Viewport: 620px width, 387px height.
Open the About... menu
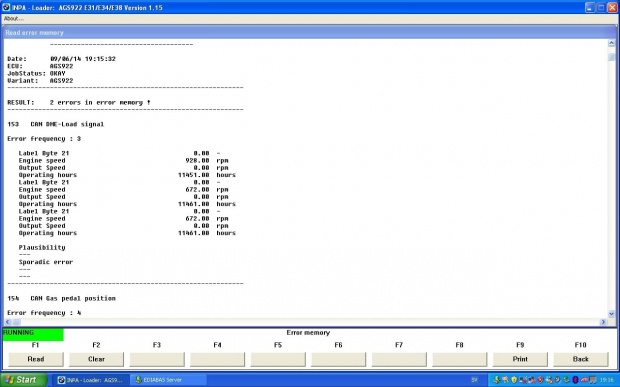[13, 19]
